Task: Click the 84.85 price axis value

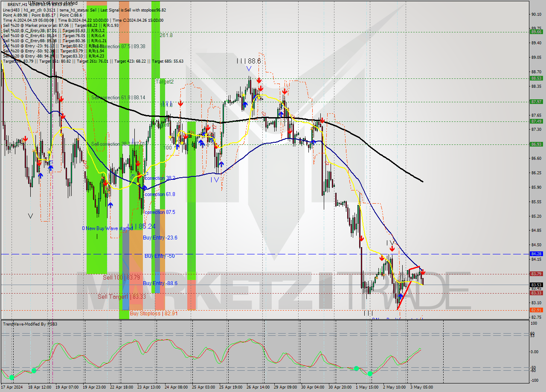Action: click(536, 231)
